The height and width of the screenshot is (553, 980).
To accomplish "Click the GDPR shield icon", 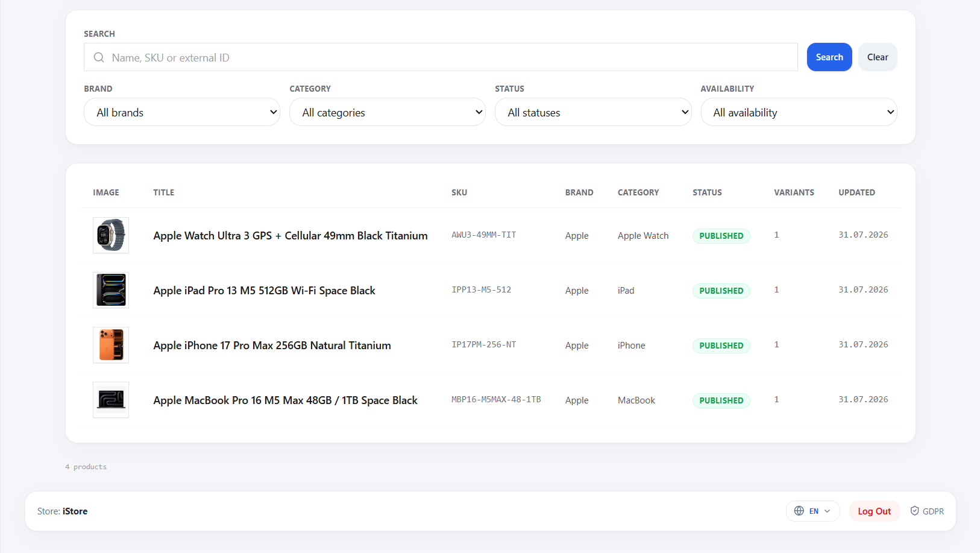I will pos(914,511).
